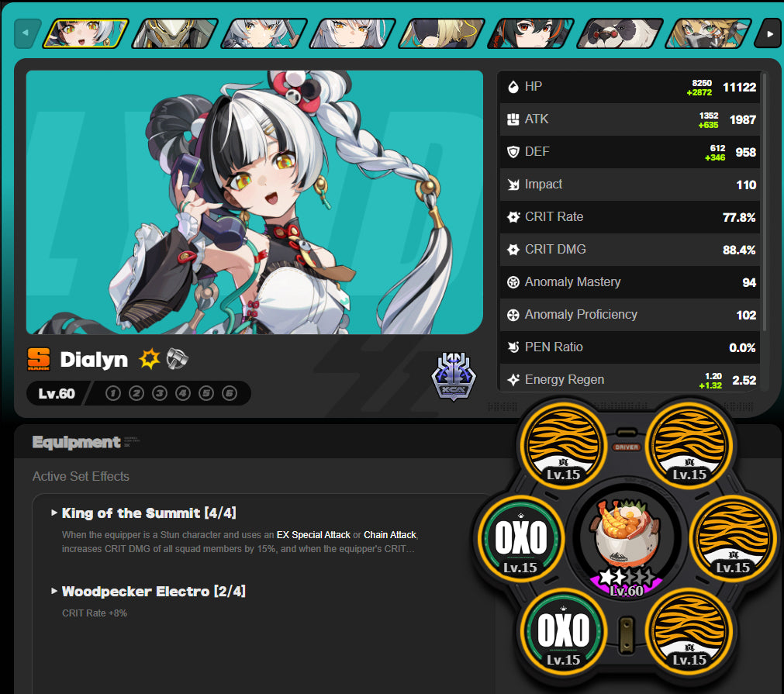Select the masked blonde fox-eared character thumbnail
Screen dimensions: 784x694
(x=709, y=33)
